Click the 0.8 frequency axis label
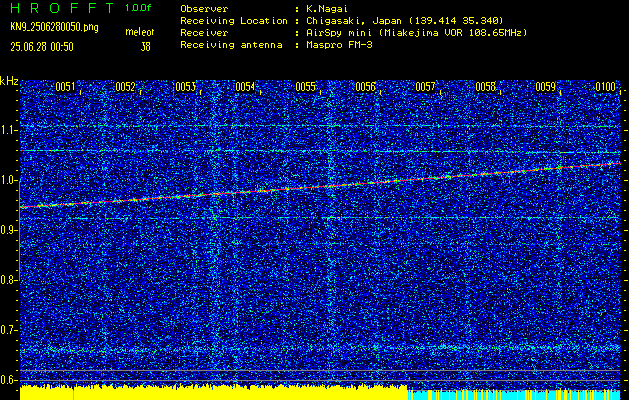 click(x=8, y=280)
